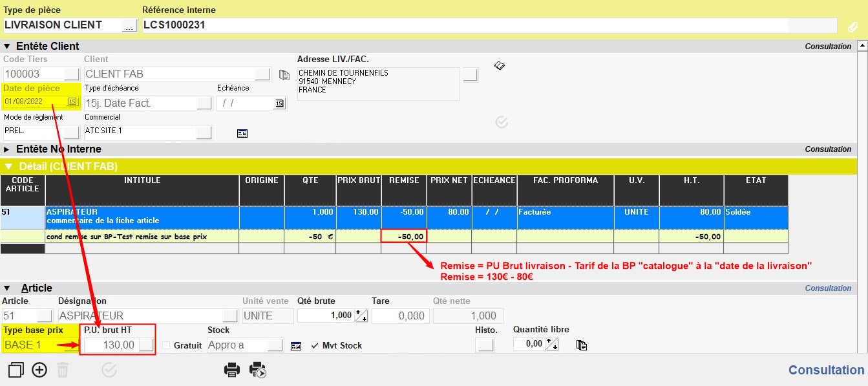Viewport: 868px width, 386px height.
Task: Collapse the Entête Client section
Action: point(7,47)
